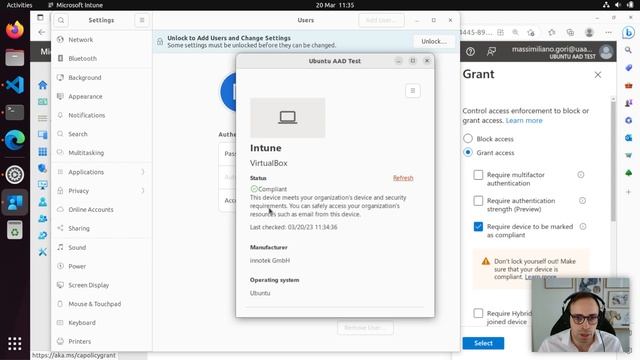The height and width of the screenshot is (360, 640).
Task: Check Require multifactor authentication
Action: [x=478, y=175]
